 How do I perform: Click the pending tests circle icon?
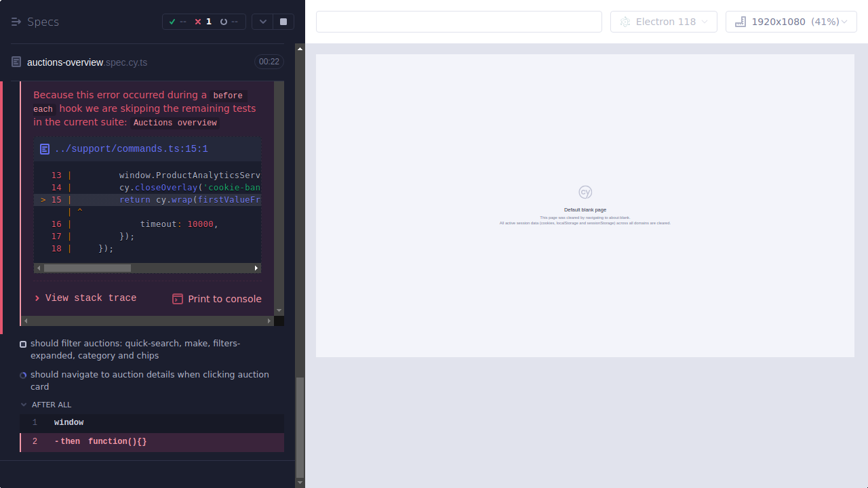click(223, 21)
